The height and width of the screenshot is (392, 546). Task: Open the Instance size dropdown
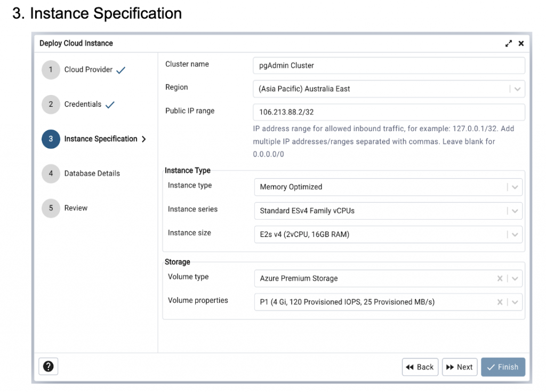(x=516, y=235)
